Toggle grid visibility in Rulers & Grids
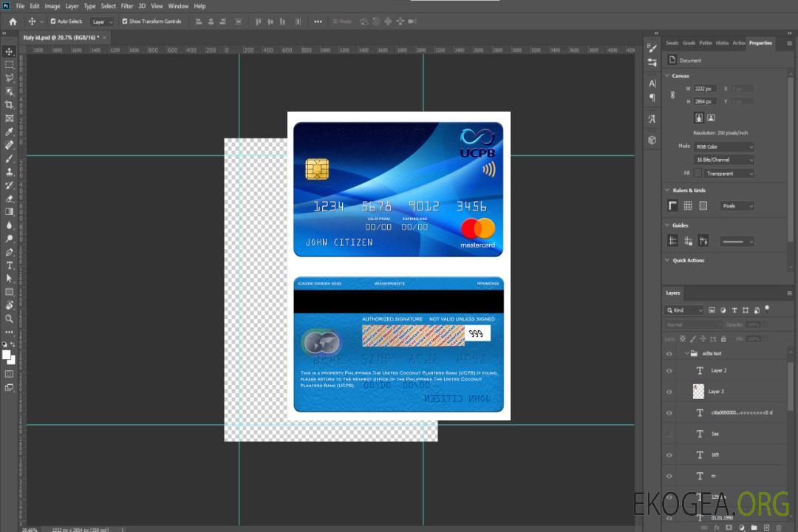798x532 pixels. (688, 205)
